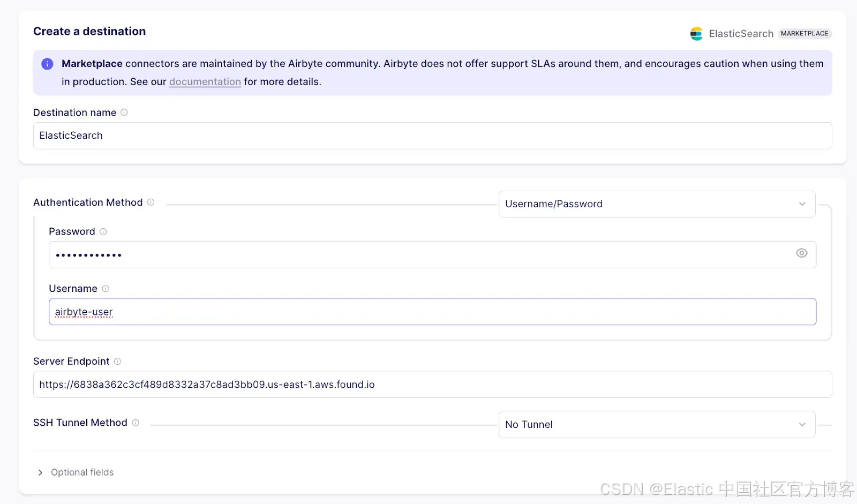Show password using the eye icon
This screenshot has width=857, height=504.
point(801,253)
